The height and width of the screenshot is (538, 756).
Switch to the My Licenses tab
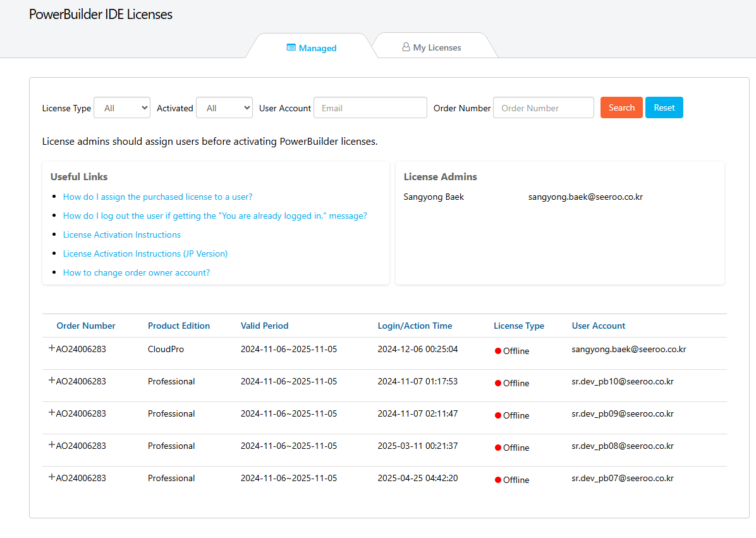436,47
